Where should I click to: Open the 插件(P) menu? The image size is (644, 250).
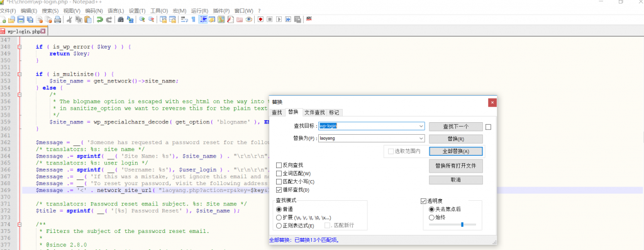(221, 11)
